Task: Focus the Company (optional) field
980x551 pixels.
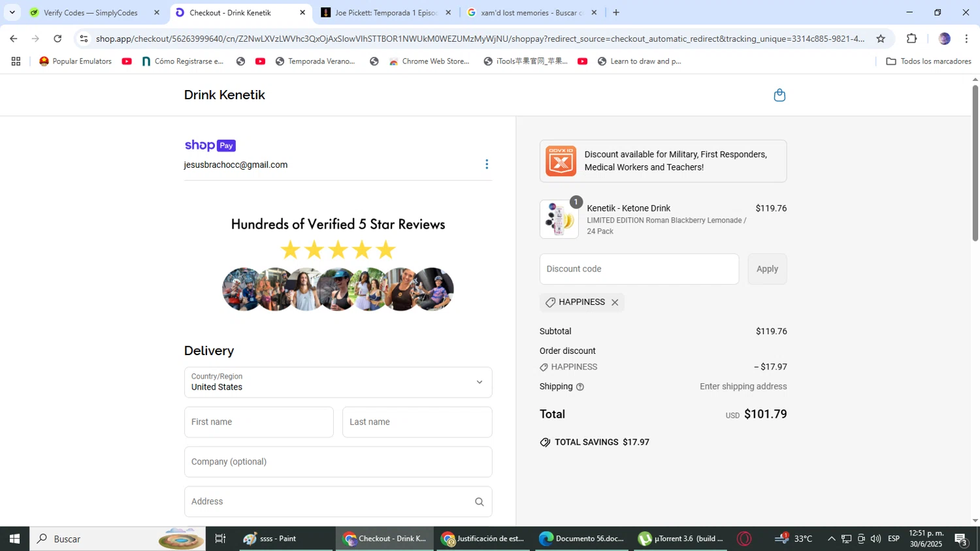Action: click(338, 462)
